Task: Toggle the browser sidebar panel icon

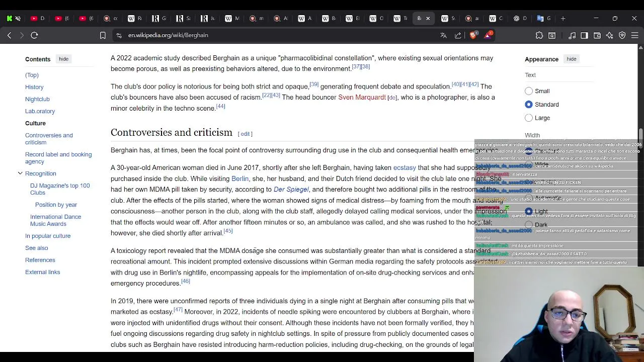Action: point(584,35)
